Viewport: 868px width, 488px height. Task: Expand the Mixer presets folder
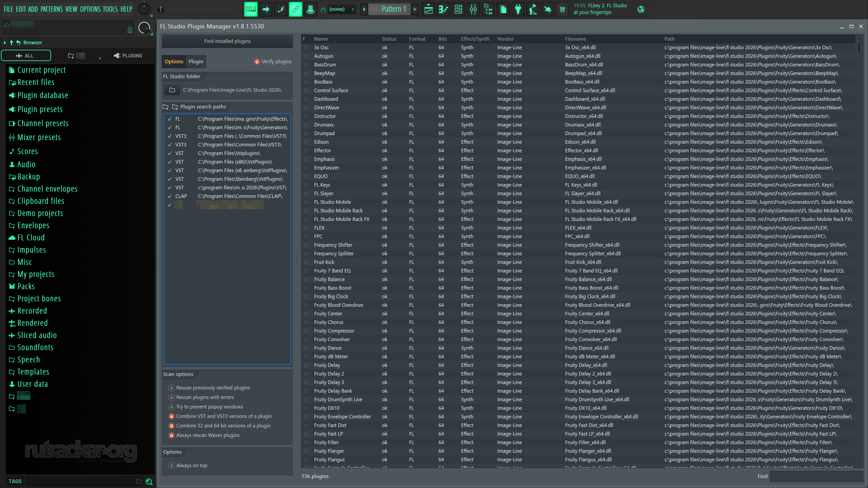[35, 137]
